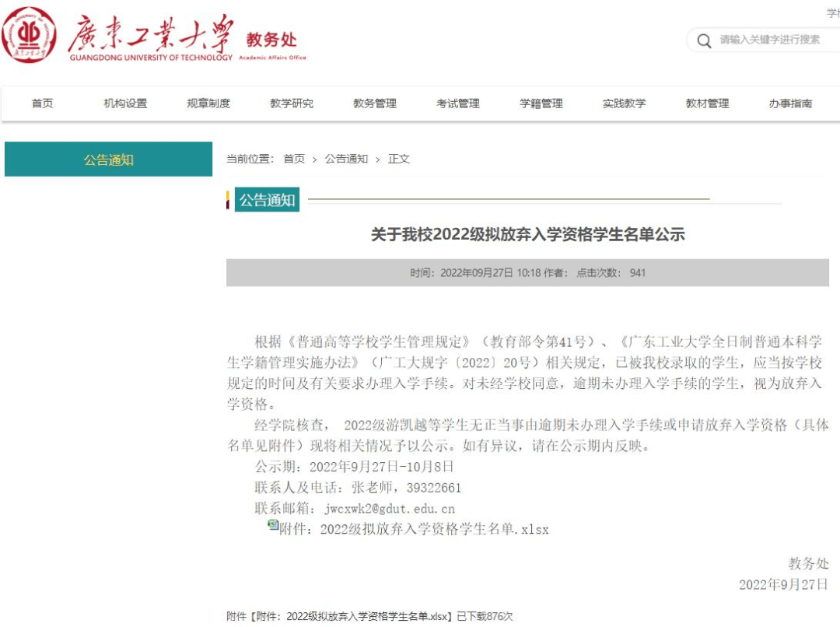This screenshot has width=840, height=627.
Task: Click the search magnifier icon
Action: click(x=704, y=40)
